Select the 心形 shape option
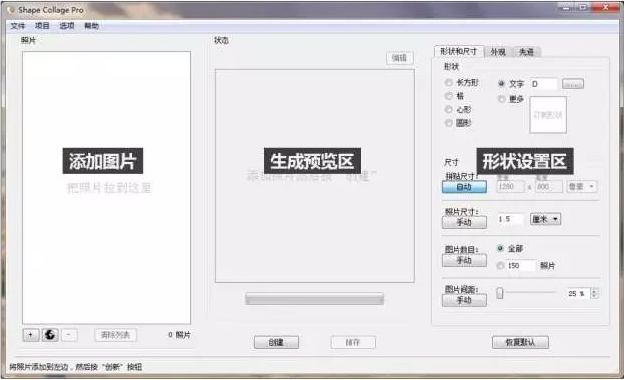 point(449,109)
